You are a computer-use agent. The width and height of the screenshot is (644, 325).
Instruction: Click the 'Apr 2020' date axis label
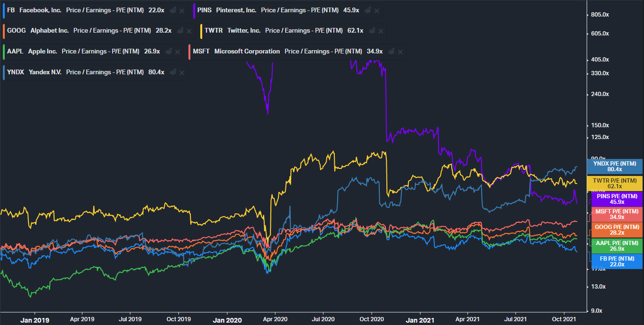tap(275, 319)
